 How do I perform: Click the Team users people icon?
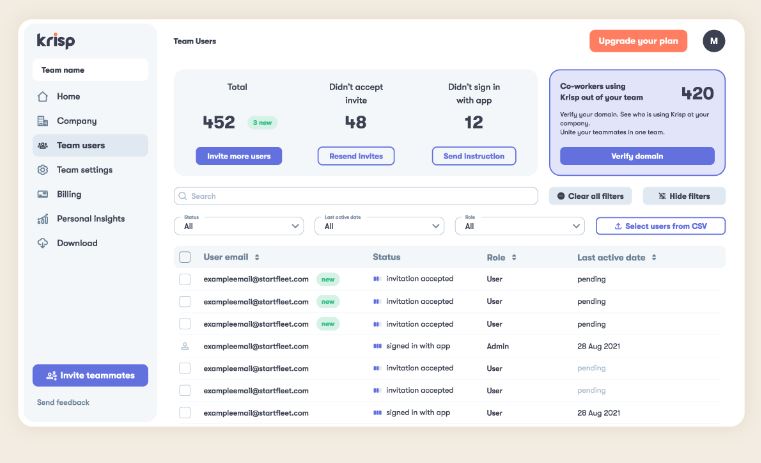[x=43, y=146]
